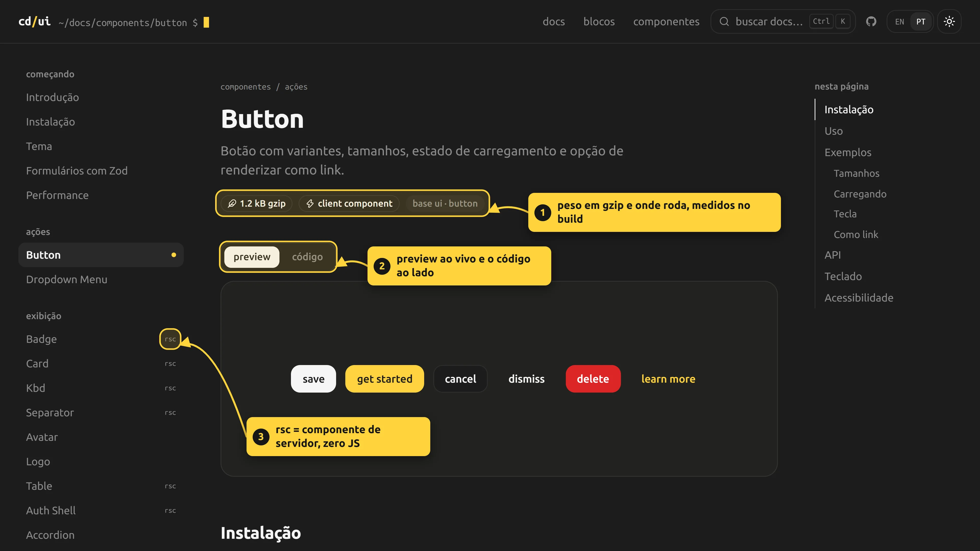980x551 pixels.
Task: Open the docs nav item
Action: click(554, 22)
